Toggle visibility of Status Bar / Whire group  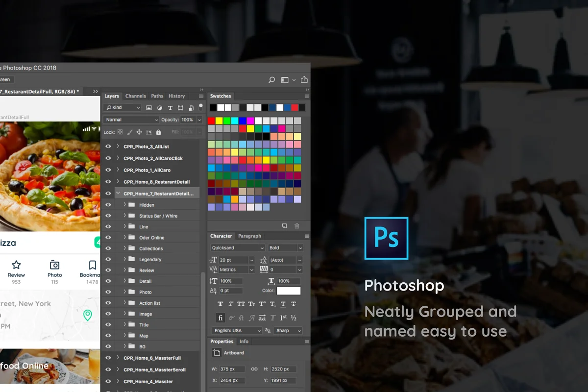coord(108,216)
